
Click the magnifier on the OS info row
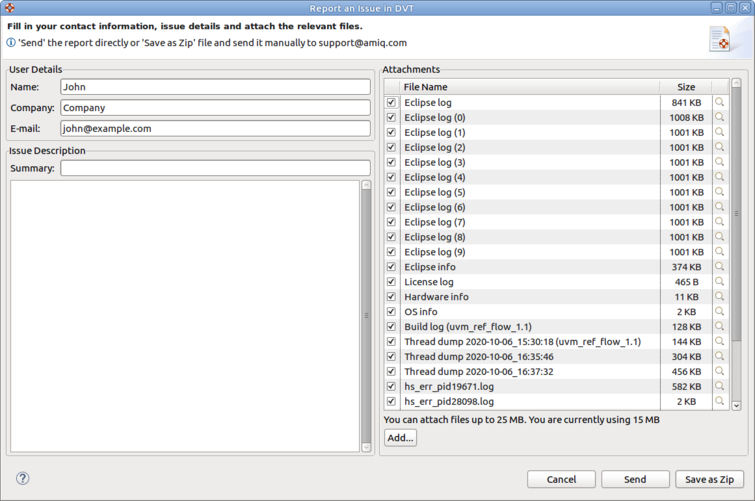pyautogui.click(x=719, y=311)
